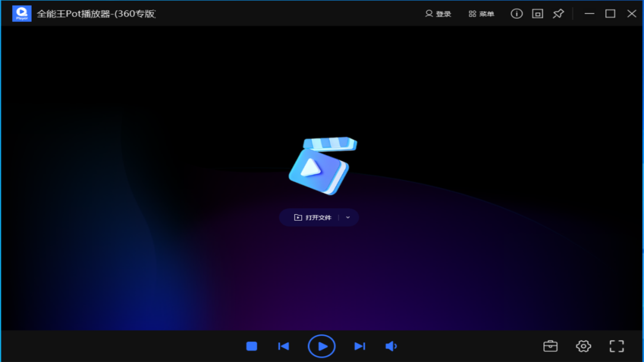
Task: Enter fullscreen mode
Action: coord(616,346)
